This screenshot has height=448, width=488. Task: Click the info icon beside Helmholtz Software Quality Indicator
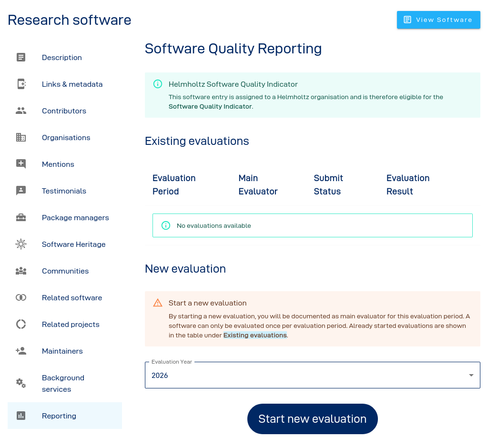click(x=158, y=84)
